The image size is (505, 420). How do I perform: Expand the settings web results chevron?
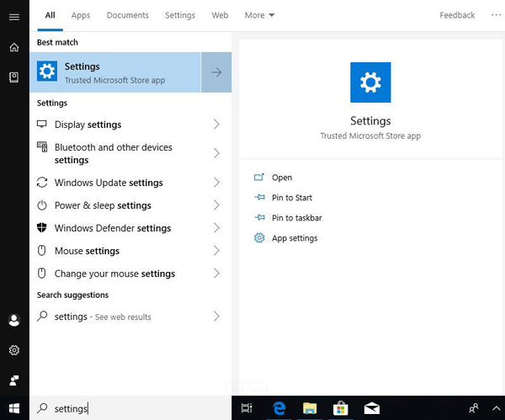coord(216,316)
